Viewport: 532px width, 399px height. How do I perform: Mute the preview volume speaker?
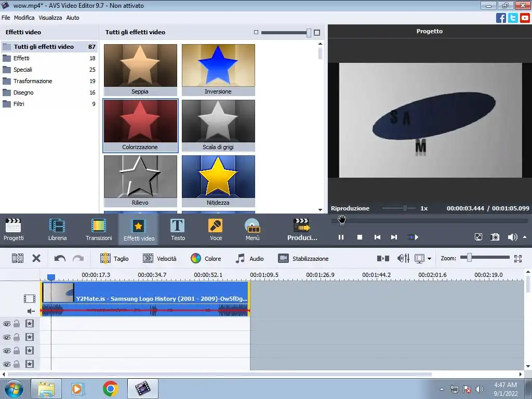click(512, 237)
